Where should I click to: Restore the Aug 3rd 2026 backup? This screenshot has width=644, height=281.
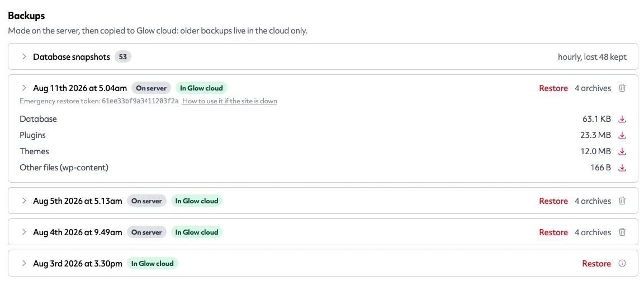point(596,263)
